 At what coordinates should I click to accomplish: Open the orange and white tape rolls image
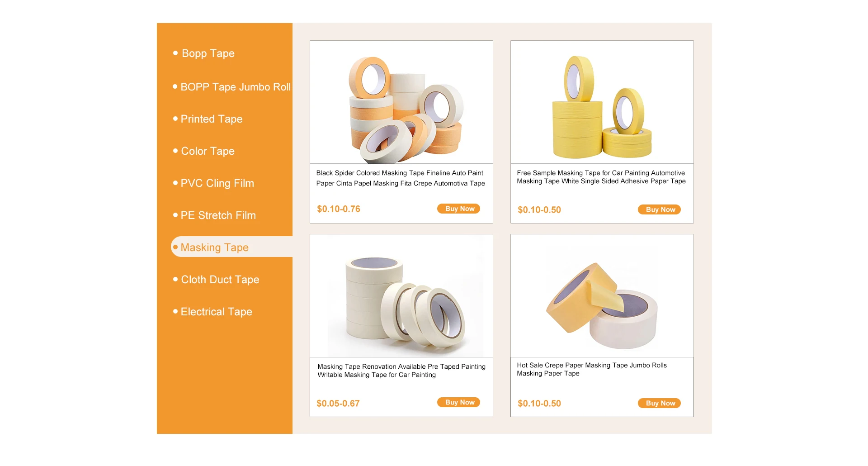click(x=401, y=102)
